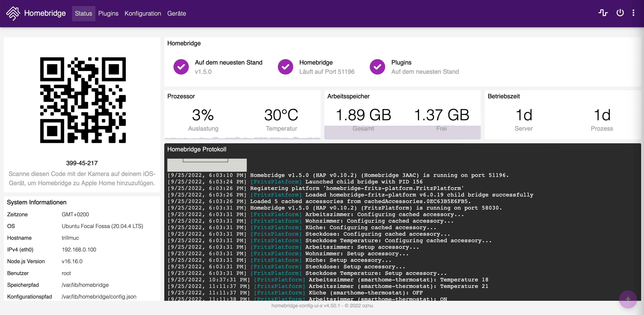Viewport: 644px width, 315px height.
Task: Click the 'Läuft auf Port 51196' text
Action: pos(327,72)
